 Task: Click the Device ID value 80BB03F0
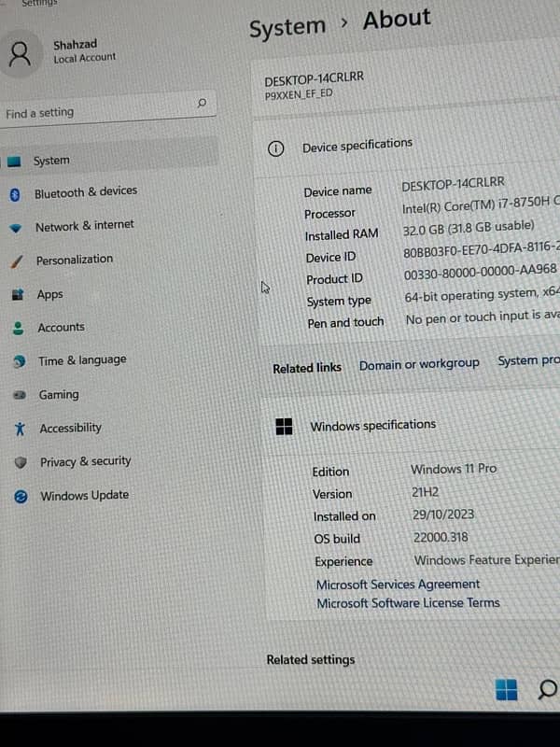click(482, 250)
